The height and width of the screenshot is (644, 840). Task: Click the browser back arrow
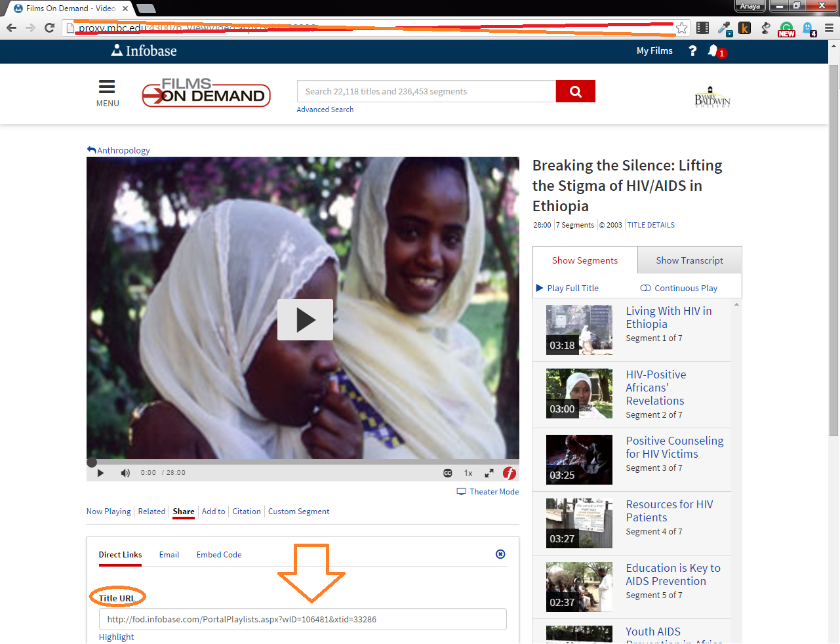pos(11,28)
